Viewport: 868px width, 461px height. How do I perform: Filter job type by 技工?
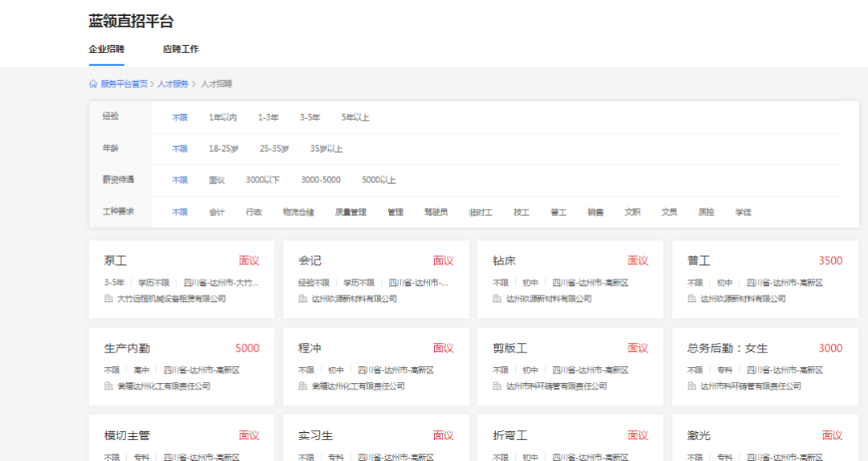[x=522, y=212]
